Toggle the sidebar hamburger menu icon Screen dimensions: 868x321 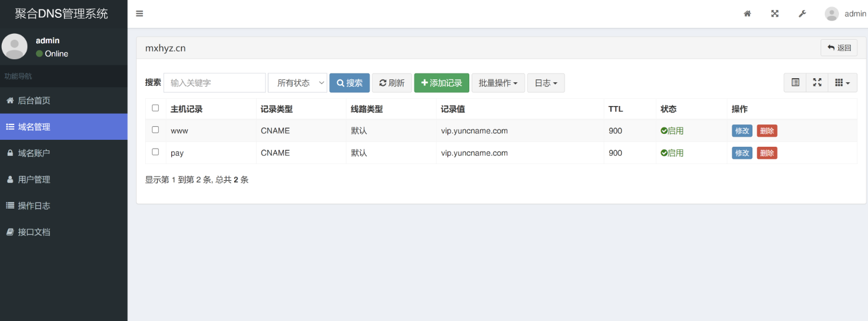point(139,14)
